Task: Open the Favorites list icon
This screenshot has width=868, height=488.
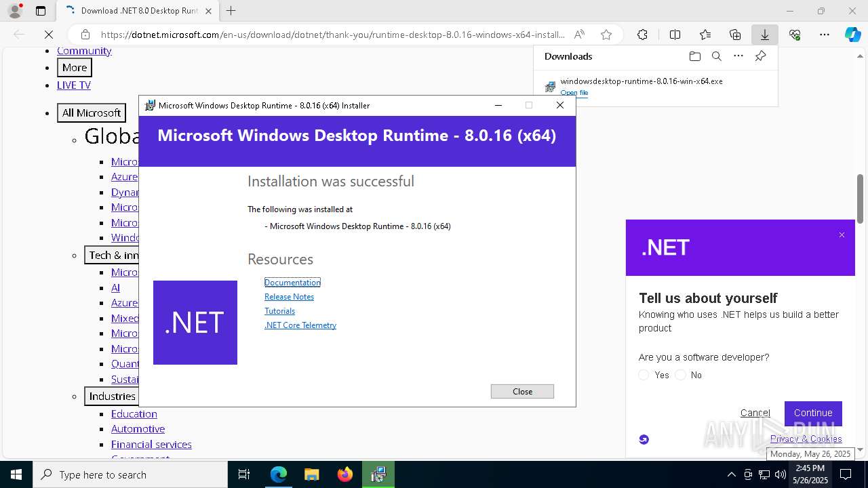Action: [705, 35]
